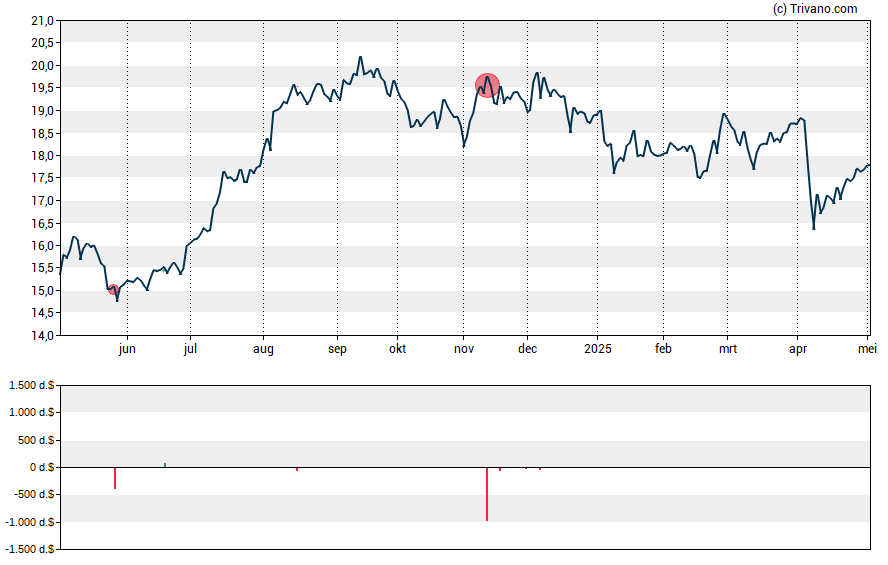
Task: Click the '-1.000 d.$' axis label
Action: click(29, 522)
